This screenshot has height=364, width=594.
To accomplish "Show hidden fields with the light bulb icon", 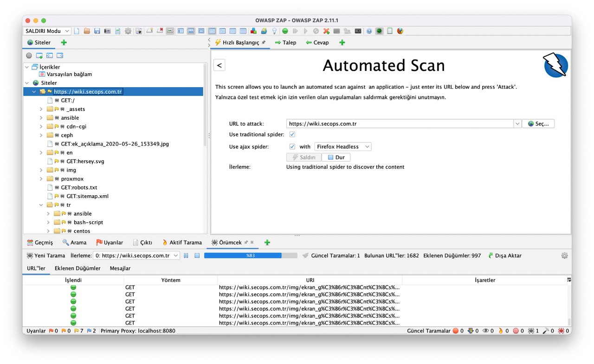I will click(274, 31).
